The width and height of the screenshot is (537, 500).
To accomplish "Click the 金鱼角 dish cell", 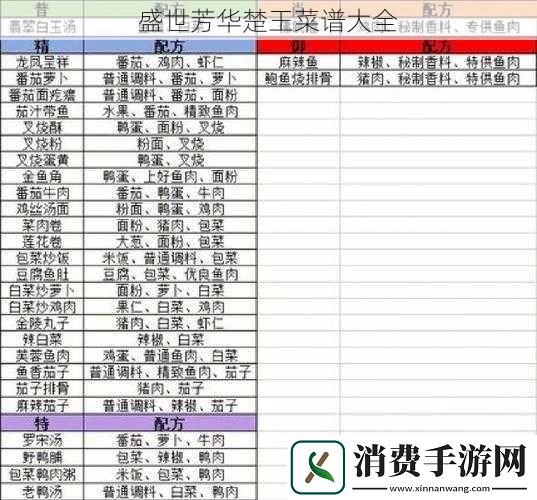I will pos(42,176).
